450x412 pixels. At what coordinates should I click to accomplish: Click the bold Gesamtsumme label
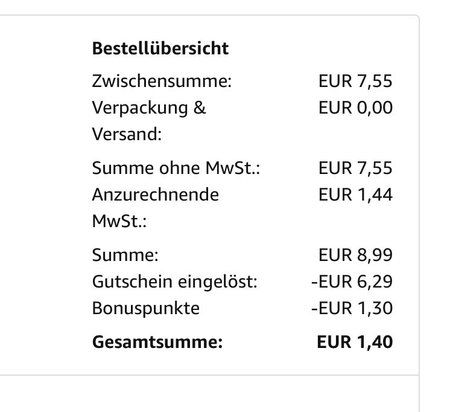[157, 342]
